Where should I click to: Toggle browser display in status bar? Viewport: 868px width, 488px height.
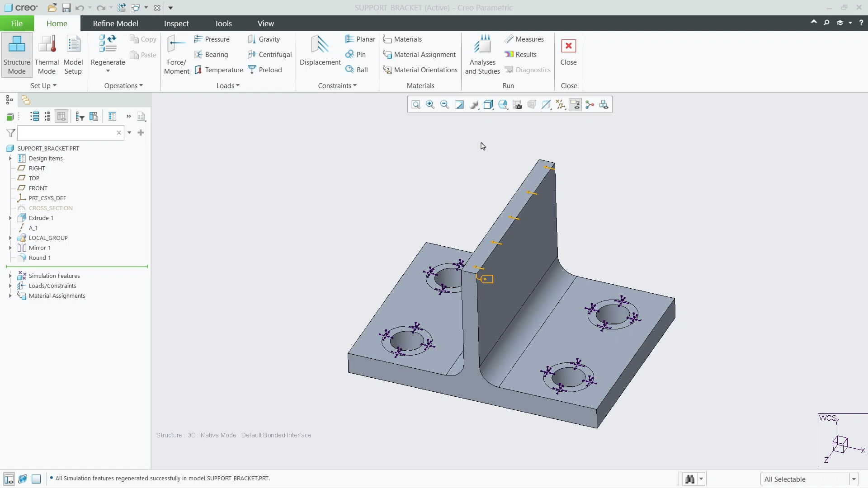23,479
